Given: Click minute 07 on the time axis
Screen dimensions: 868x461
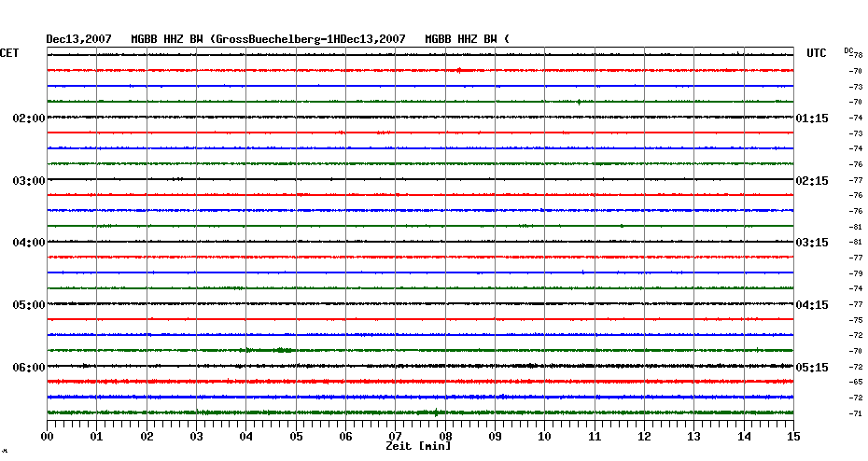Looking at the screenshot, I should point(395,437).
